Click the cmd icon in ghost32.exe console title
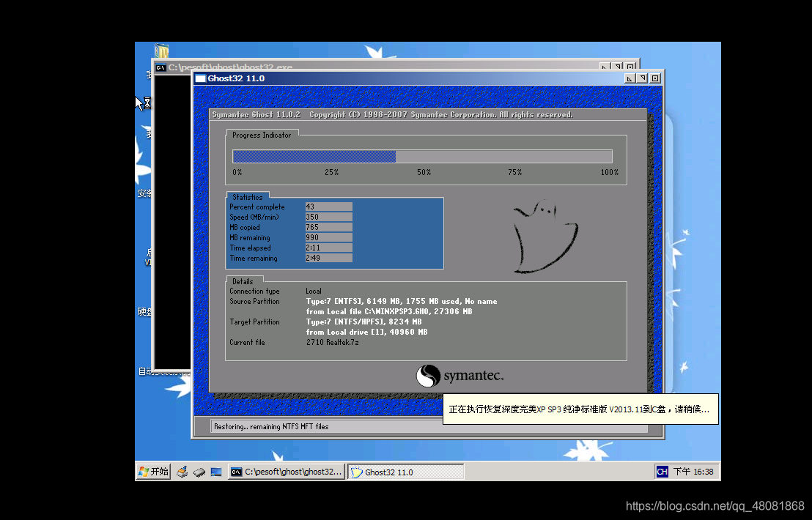Screen dimensions: 812x520 (x=160, y=67)
